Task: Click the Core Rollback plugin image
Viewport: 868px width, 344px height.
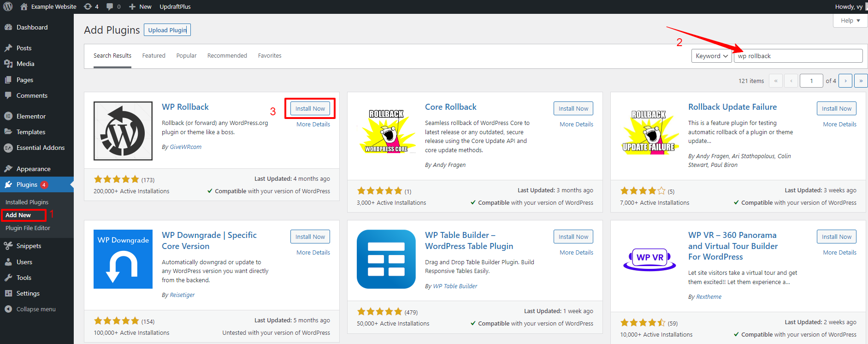Action: [386, 131]
